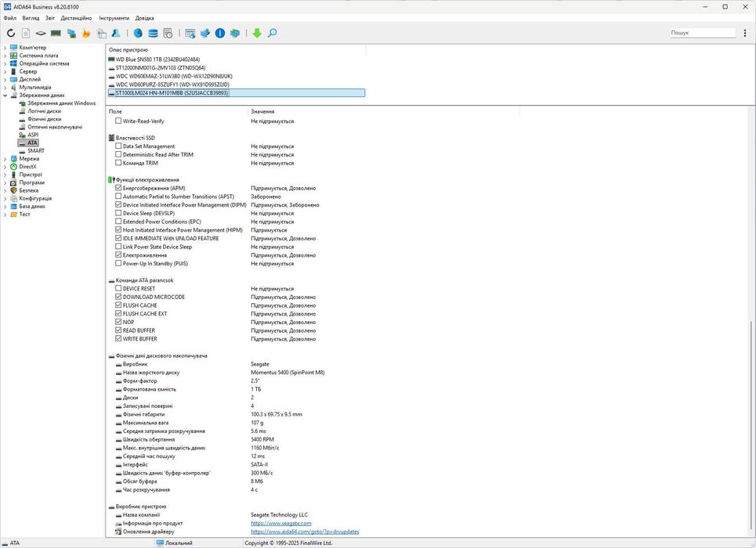Open the Дистанційно menu
The width and height of the screenshot is (756, 548).
point(76,18)
